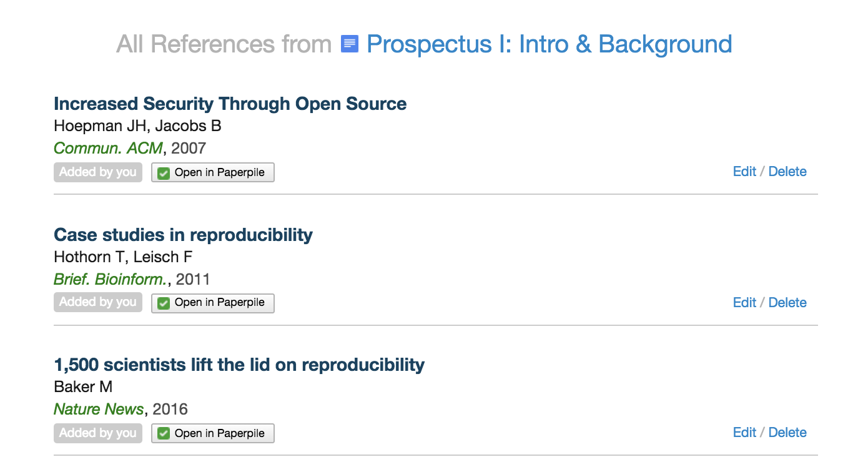The height and width of the screenshot is (472, 868).
Task: Open Increased Security Through Open Source title
Action: click(x=230, y=104)
